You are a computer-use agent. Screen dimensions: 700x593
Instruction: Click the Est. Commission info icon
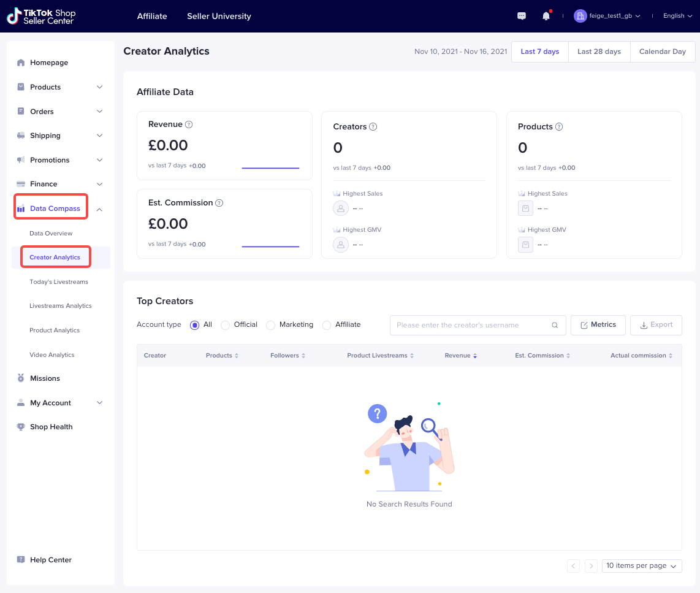(219, 203)
